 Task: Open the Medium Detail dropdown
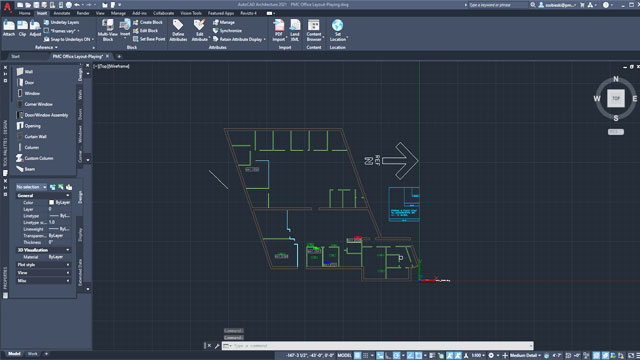(x=525, y=356)
